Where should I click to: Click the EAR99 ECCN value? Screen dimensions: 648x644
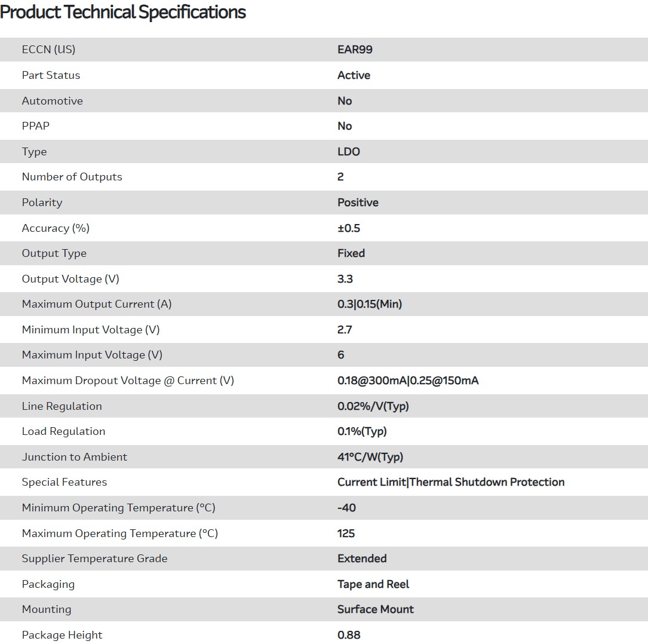355,50
